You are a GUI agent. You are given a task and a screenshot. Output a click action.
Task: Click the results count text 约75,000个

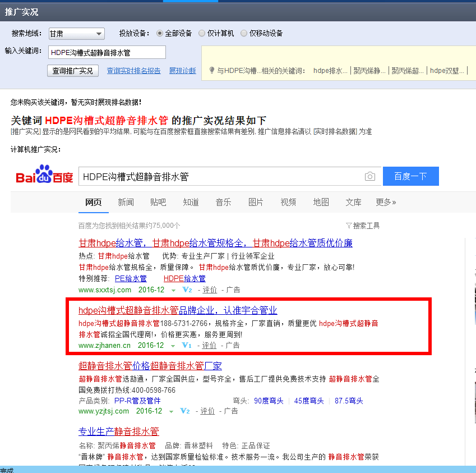162,226
